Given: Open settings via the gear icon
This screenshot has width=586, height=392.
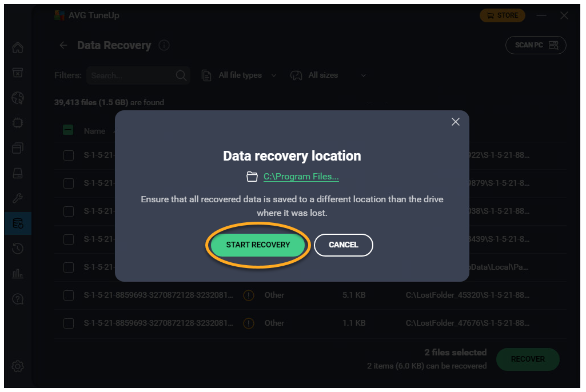Looking at the screenshot, I should (18, 366).
